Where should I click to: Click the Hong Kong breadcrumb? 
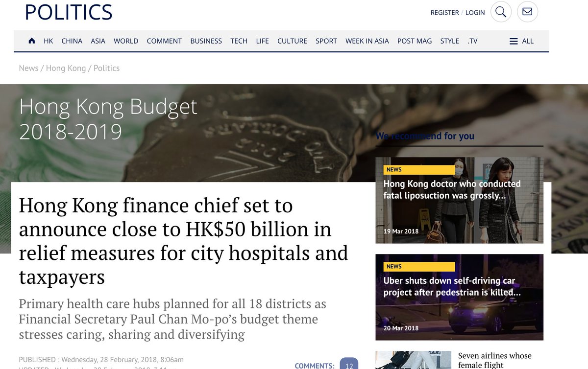point(66,68)
